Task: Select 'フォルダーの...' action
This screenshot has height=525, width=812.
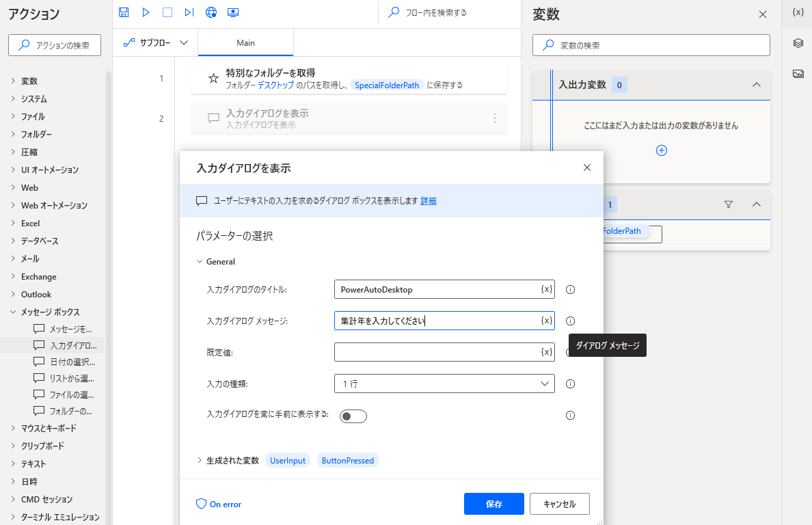Action: tap(63, 411)
